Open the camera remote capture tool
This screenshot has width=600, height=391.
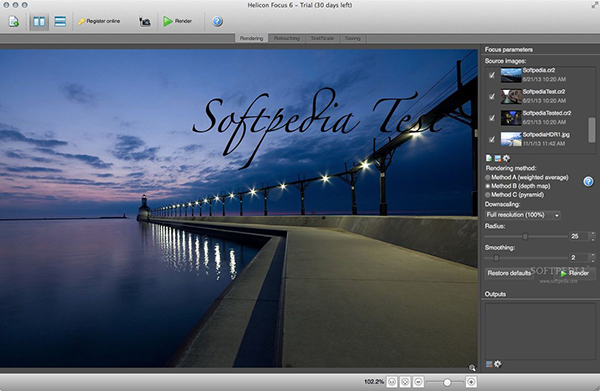144,22
